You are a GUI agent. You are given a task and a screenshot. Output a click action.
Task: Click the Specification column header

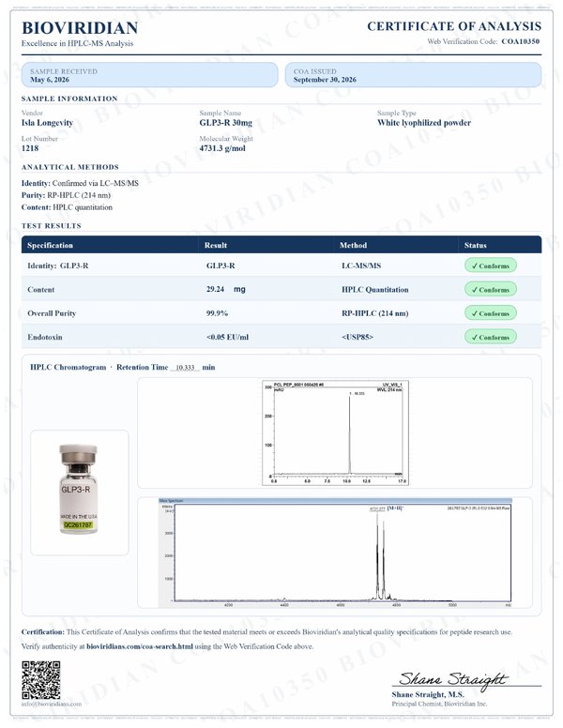pos(50,245)
